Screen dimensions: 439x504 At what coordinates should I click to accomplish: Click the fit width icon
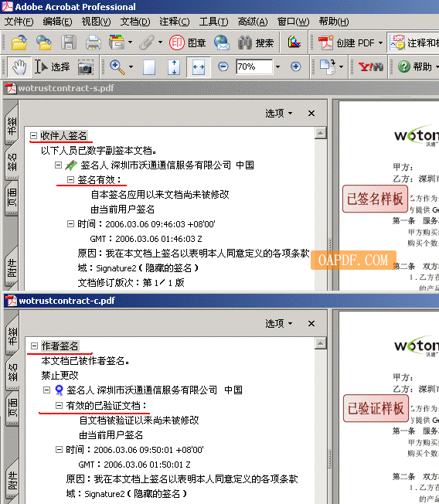click(x=199, y=66)
